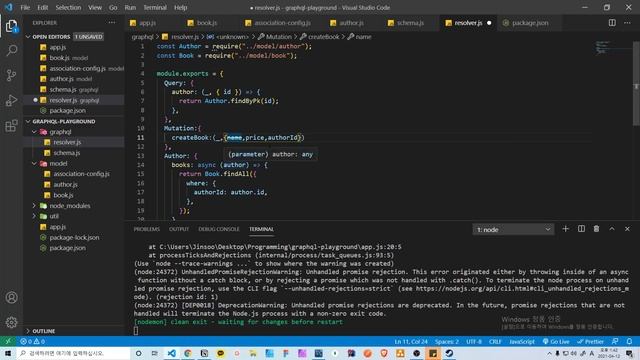The width and height of the screenshot is (640, 360).
Task: Maximize the panel with up chevron
Action: [612, 229]
